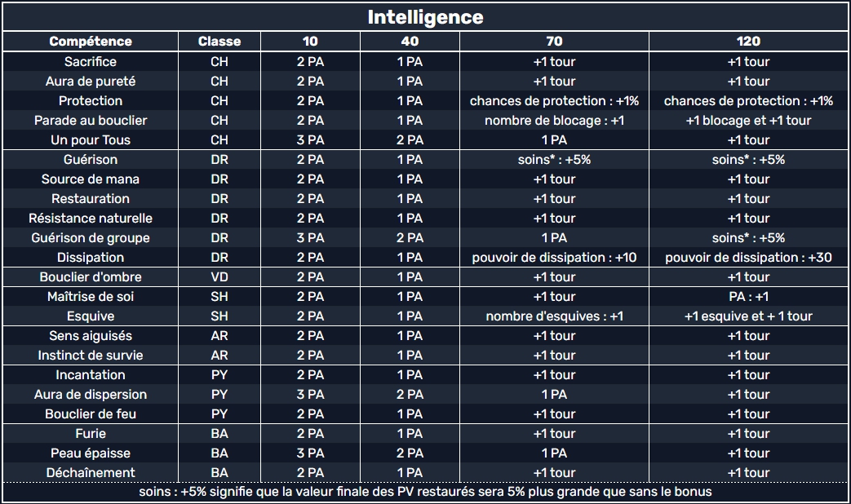Select the 'nombre de blocage : +1' cell

554,121
